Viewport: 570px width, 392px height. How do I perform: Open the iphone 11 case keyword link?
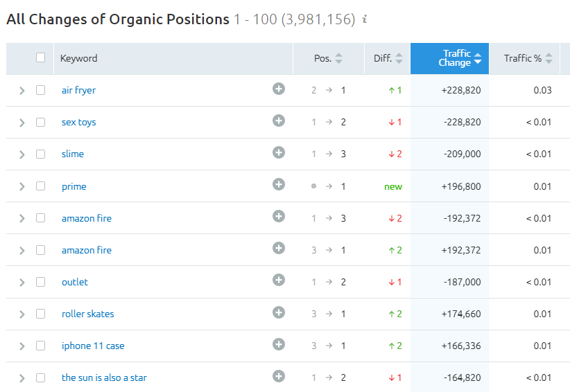93,346
